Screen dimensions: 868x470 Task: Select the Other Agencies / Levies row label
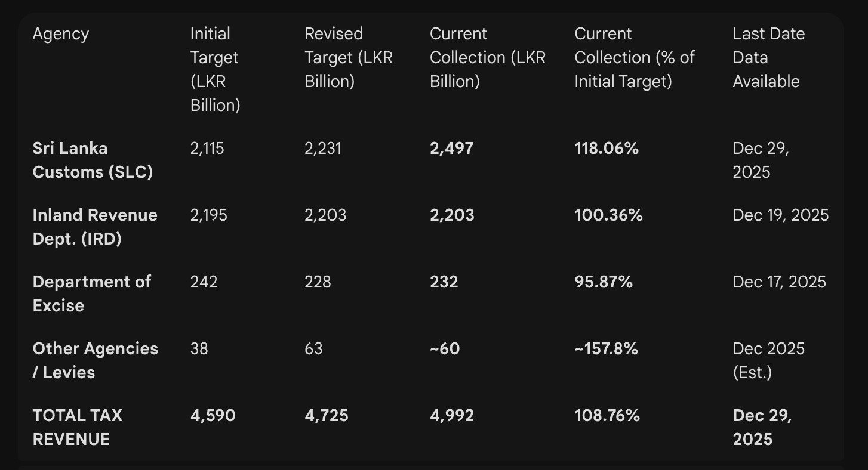96,360
